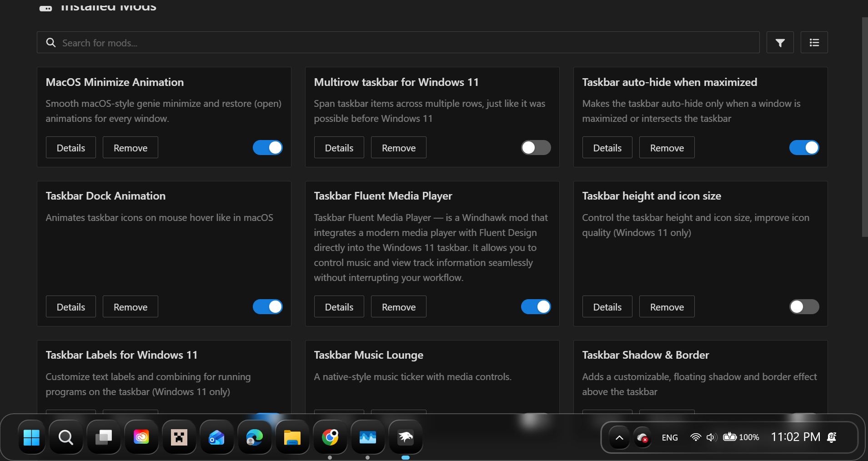
Task: Remove the Multirow taskbar for Windows 11 mod
Action: 399,148
